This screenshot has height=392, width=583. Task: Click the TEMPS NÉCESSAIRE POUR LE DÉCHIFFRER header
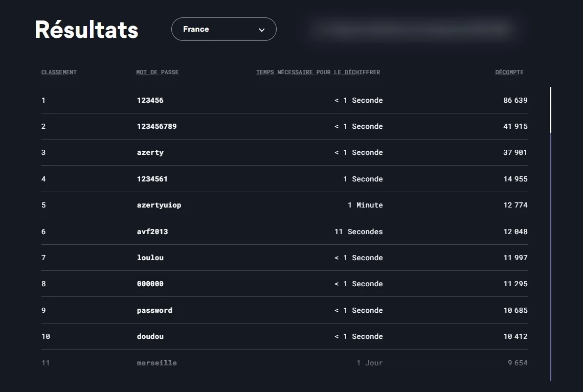[318, 72]
